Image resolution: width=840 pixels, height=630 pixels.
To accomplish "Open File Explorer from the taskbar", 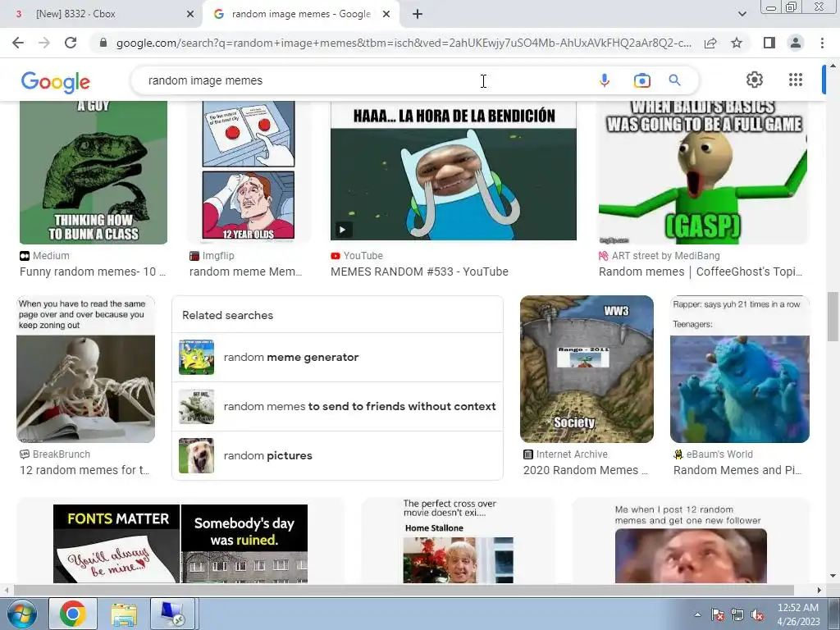I will [124, 614].
